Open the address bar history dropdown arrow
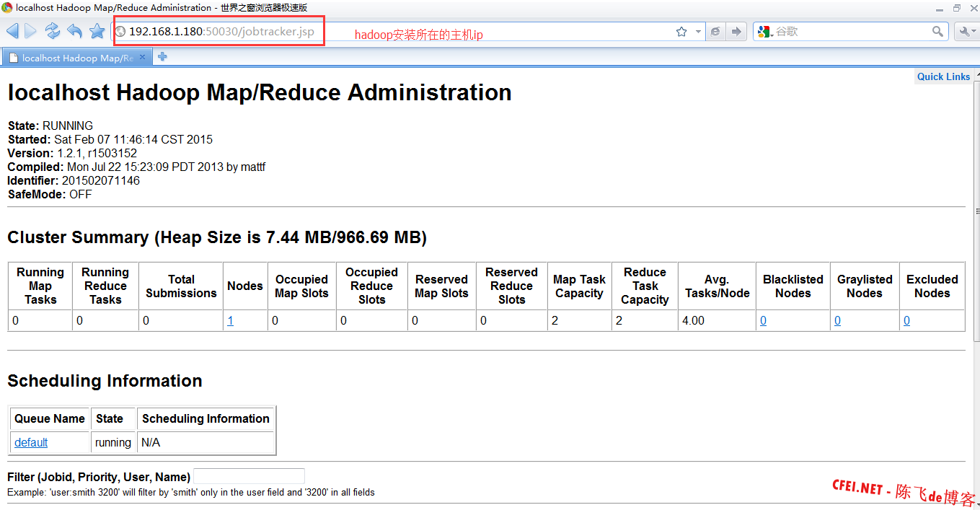This screenshot has height=510, width=980. [x=698, y=32]
